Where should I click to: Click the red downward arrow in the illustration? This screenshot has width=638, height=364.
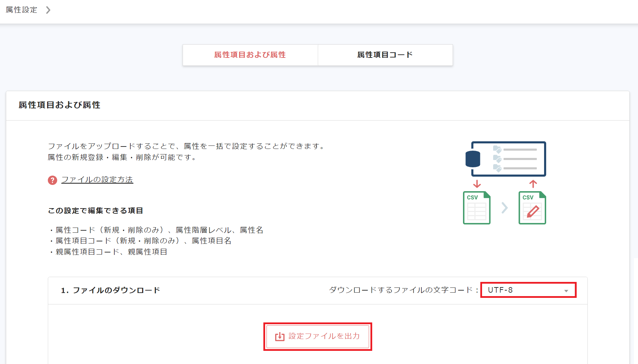[x=478, y=184]
